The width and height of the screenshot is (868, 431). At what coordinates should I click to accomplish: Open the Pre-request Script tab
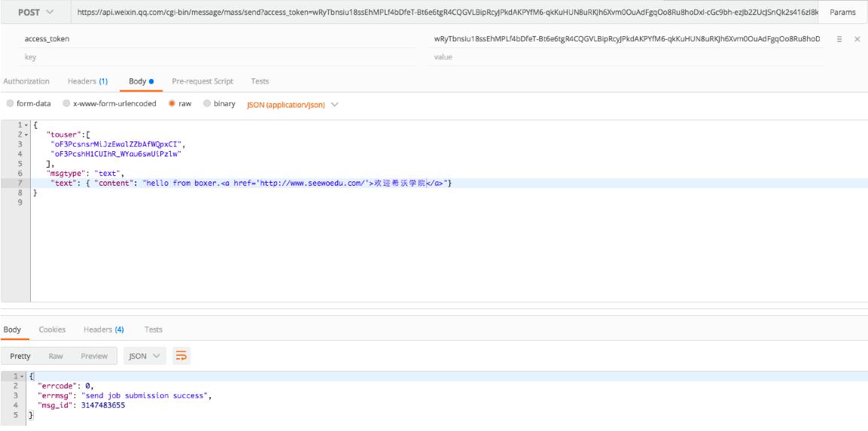click(x=202, y=81)
